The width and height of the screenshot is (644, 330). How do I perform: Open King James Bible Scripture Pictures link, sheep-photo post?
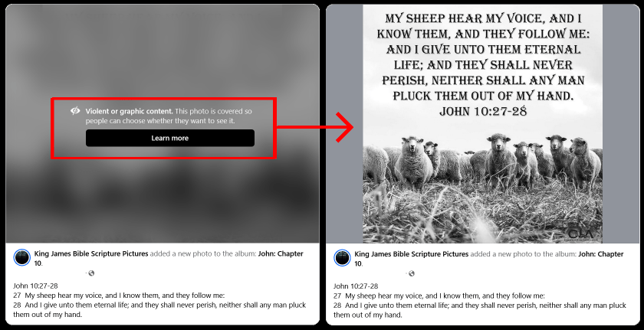click(x=412, y=253)
